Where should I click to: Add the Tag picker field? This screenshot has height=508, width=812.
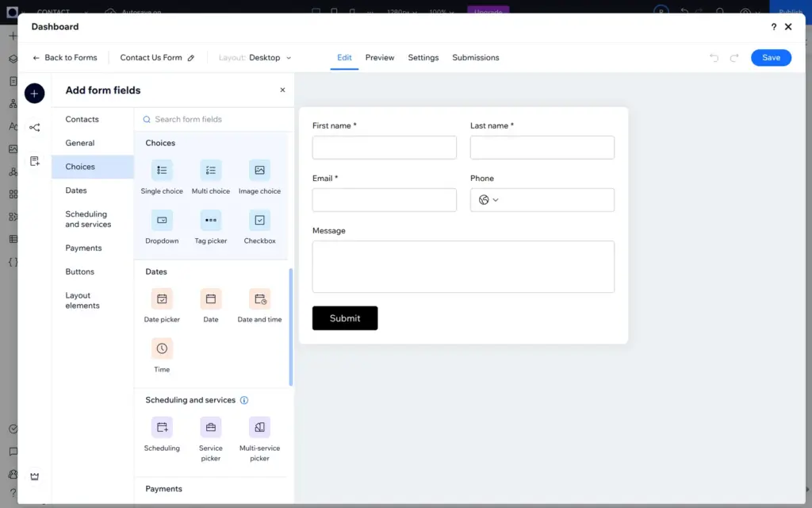[211, 227]
